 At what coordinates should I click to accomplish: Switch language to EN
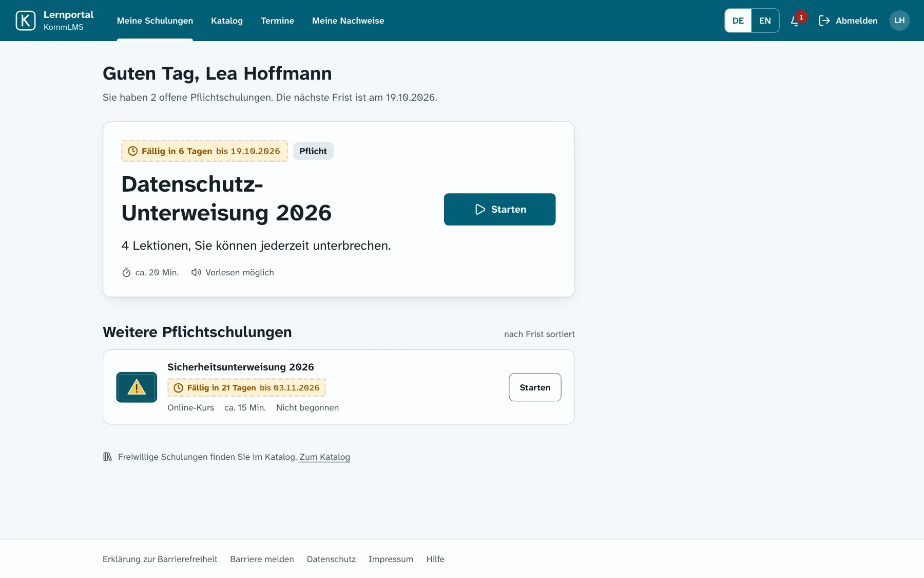pyautogui.click(x=765, y=21)
